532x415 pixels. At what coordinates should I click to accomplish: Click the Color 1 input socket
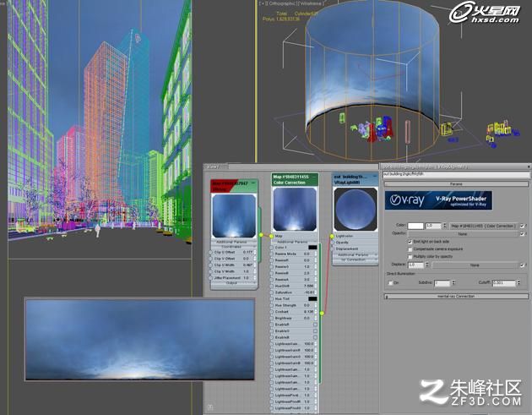coord(271,248)
